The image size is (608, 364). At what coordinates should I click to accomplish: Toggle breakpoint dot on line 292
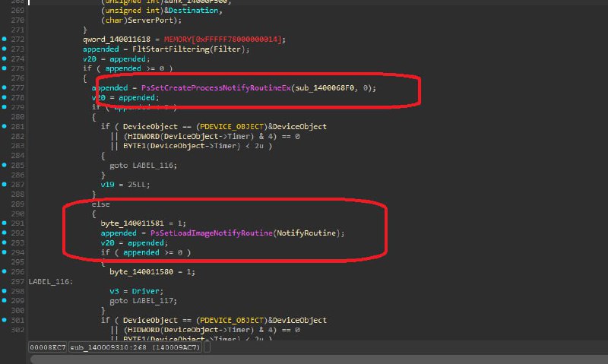pos(5,233)
